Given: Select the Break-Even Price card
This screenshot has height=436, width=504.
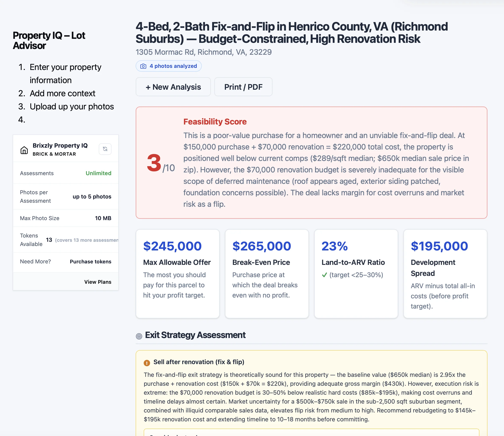Looking at the screenshot, I should 267,274.
